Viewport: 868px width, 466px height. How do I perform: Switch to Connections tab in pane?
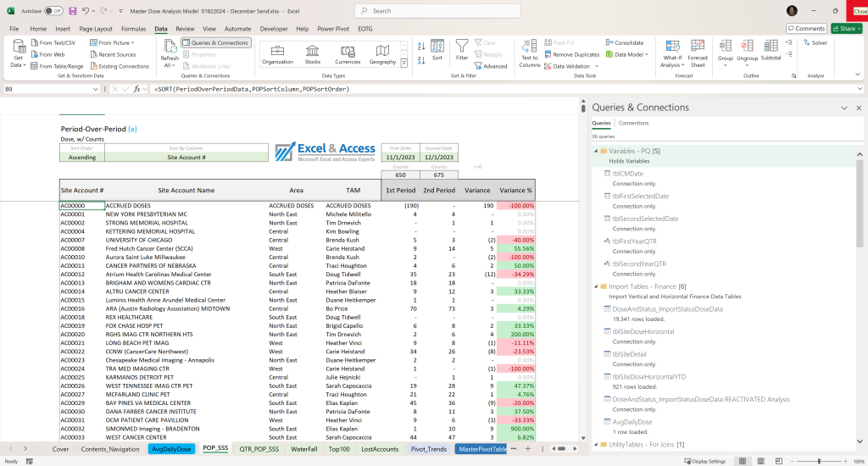coord(633,123)
